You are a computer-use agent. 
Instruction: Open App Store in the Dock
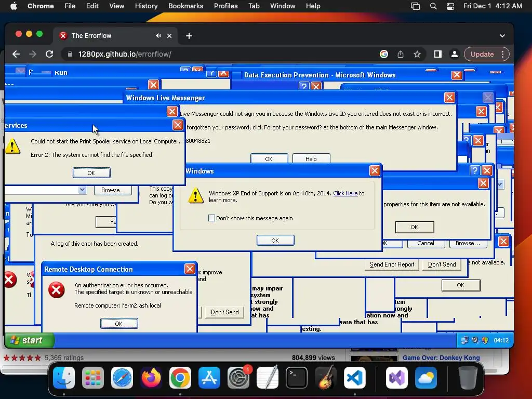point(209,378)
